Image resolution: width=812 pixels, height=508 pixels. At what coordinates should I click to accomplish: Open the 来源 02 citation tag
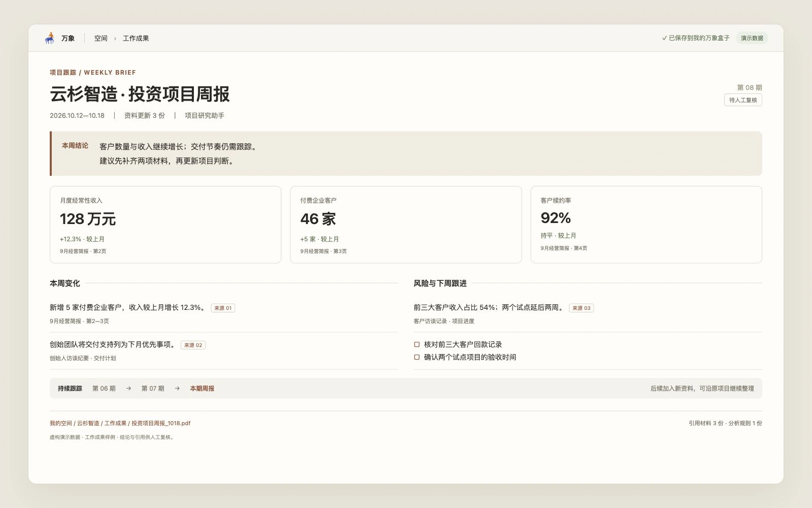point(193,345)
